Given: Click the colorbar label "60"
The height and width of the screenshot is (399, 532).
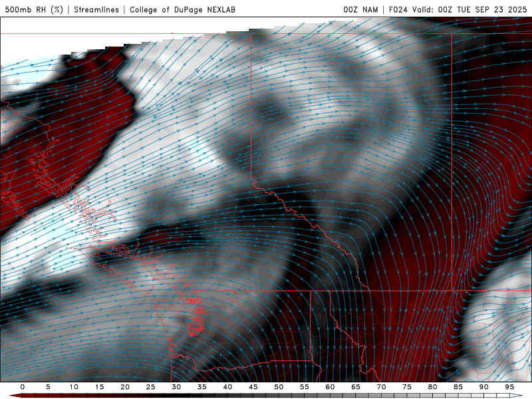Looking at the screenshot, I should [330, 387].
